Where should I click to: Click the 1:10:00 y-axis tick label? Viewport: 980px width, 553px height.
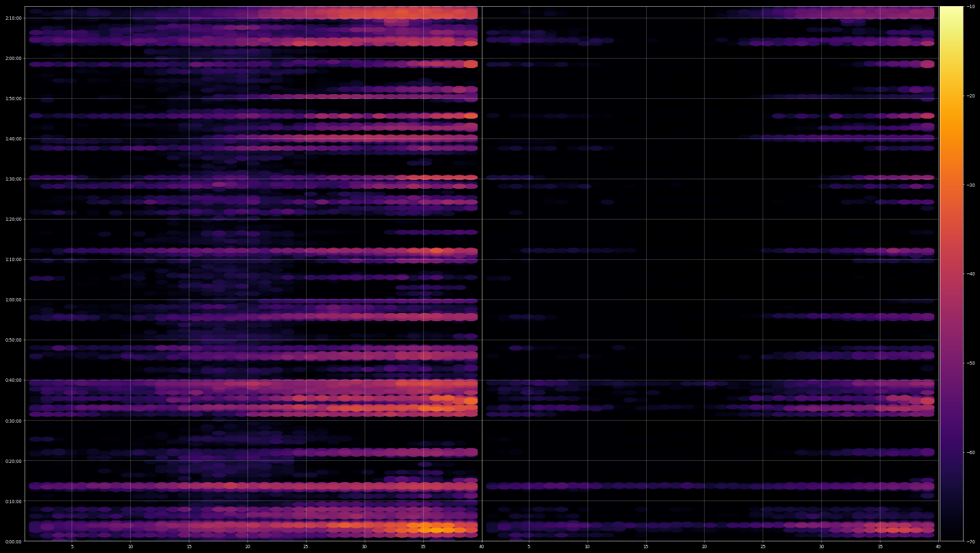14,260
